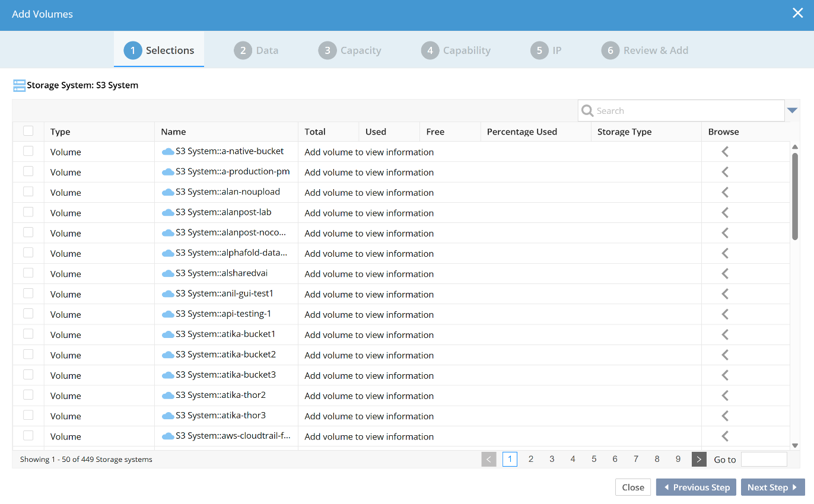The image size is (814, 504).
Task: Browse the alanpost-noco... volume
Action: (x=724, y=233)
